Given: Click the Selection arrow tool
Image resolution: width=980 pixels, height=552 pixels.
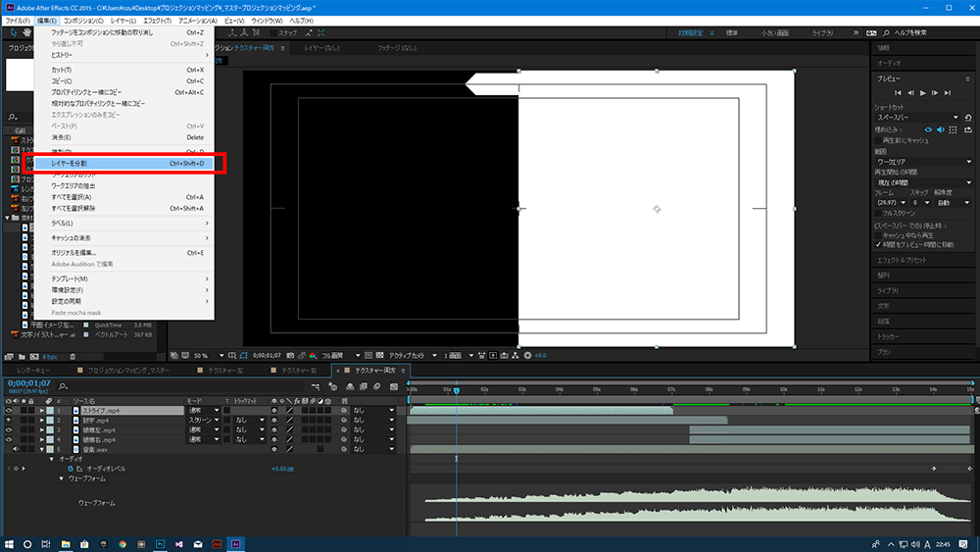Looking at the screenshot, I should click(x=15, y=32).
